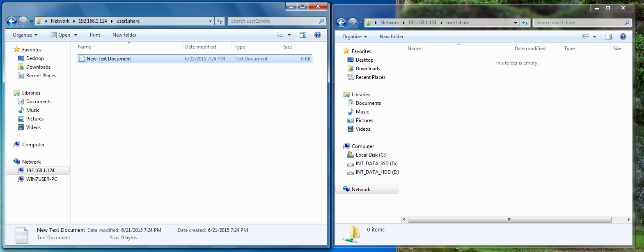Toggle preview pane in left window

pos(303,35)
